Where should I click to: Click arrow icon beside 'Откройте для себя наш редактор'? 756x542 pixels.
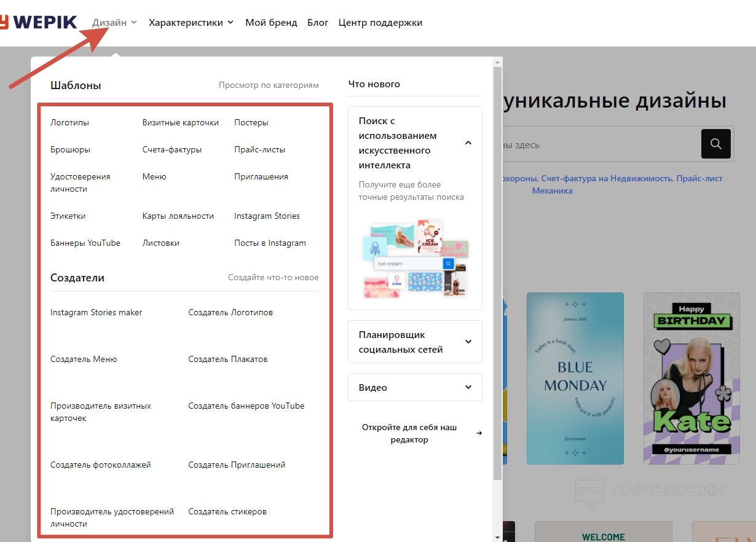click(479, 433)
